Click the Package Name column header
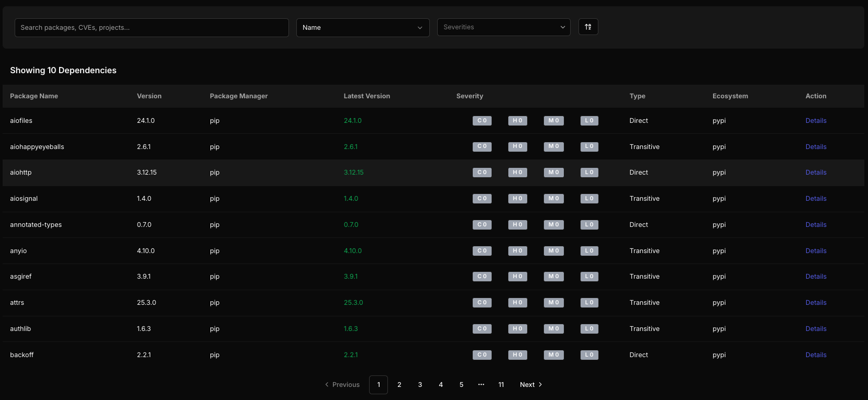Viewport: 868px width, 400px height. (x=34, y=96)
